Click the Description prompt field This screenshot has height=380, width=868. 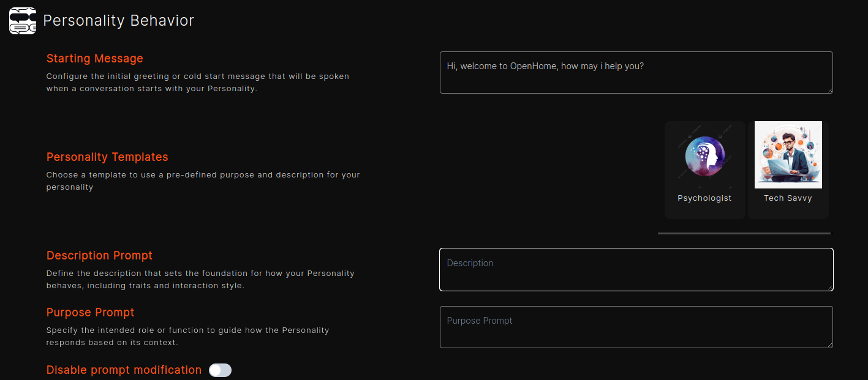coord(636,269)
